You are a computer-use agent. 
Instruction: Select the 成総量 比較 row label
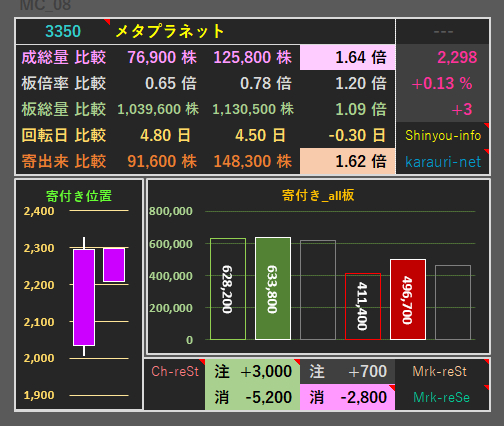(64, 57)
